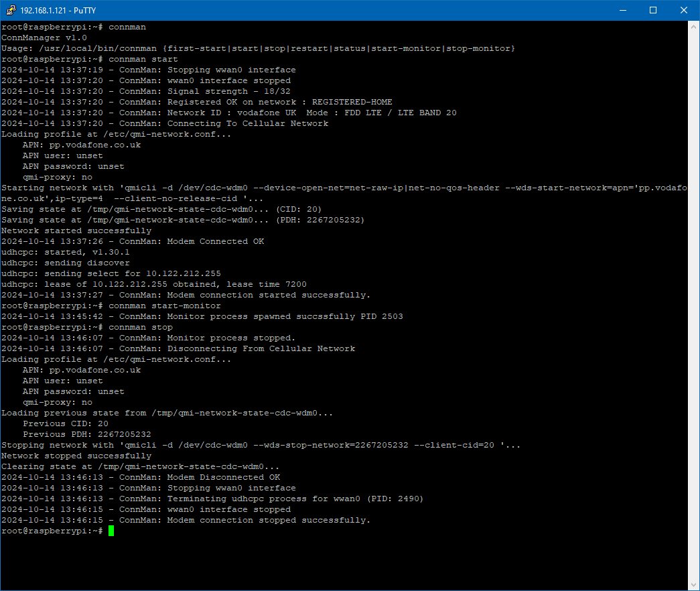Click the 'lease time 7200' text
This screenshot has height=591, width=700.
[x=267, y=284]
